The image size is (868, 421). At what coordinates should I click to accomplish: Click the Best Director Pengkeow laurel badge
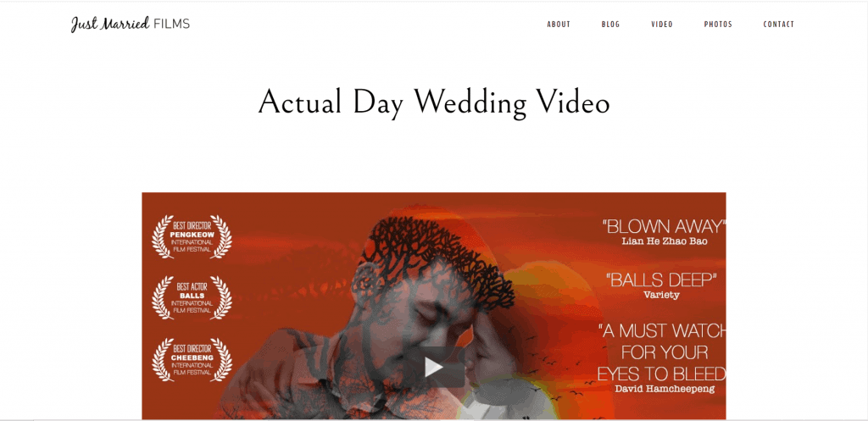pyautogui.click(x=192, y=237)
